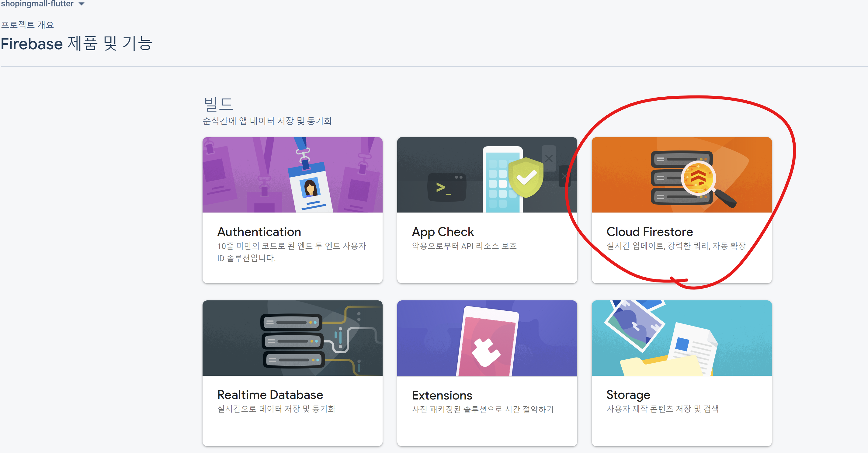Open the Storage card title
The height and width of the screenshot is (453, 868).
628,395
